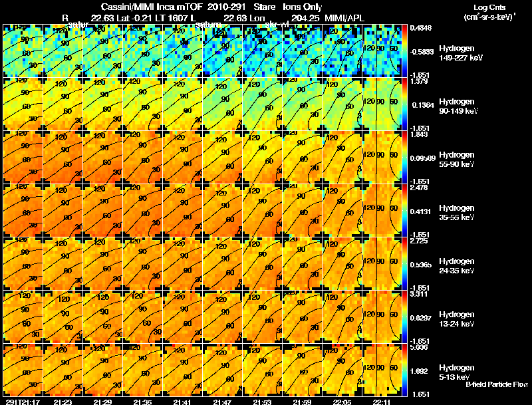Click the color bar for Hydrogen 149-227 keV
532x405 pixels.
pyautogui.click(x=405, y=51)
